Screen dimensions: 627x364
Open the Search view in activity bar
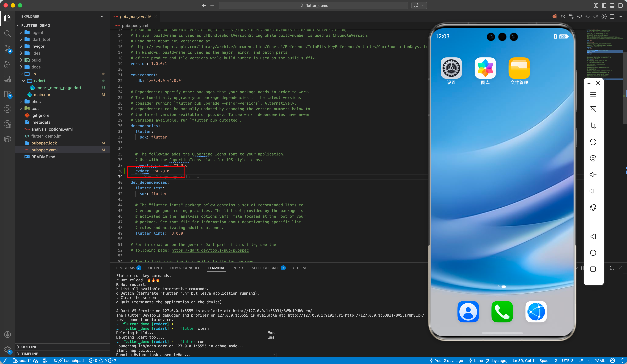pos(8,34)
